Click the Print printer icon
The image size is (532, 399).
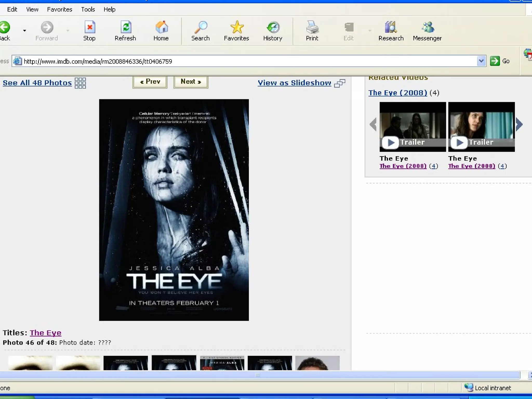pyautogui.click(x=312, y=28)
